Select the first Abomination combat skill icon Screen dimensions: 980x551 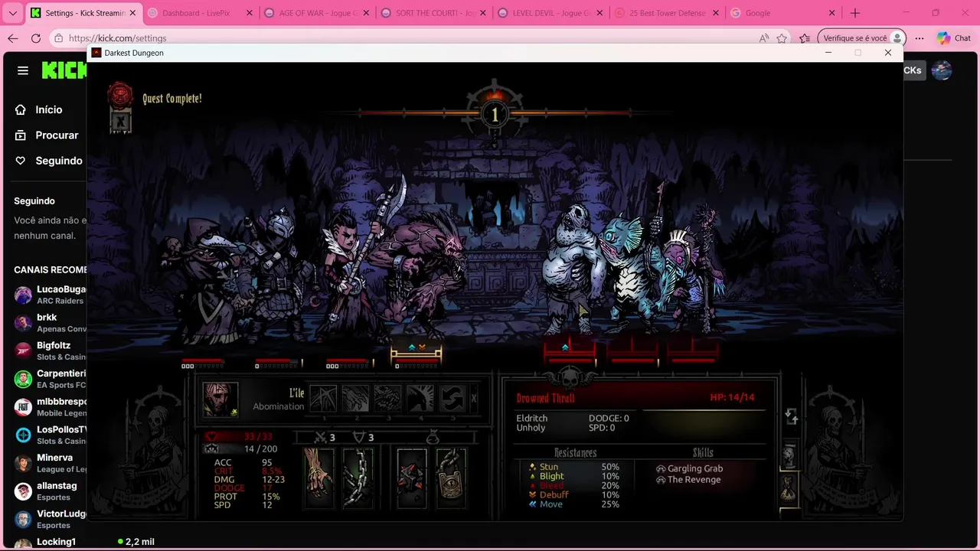[323, 399]
